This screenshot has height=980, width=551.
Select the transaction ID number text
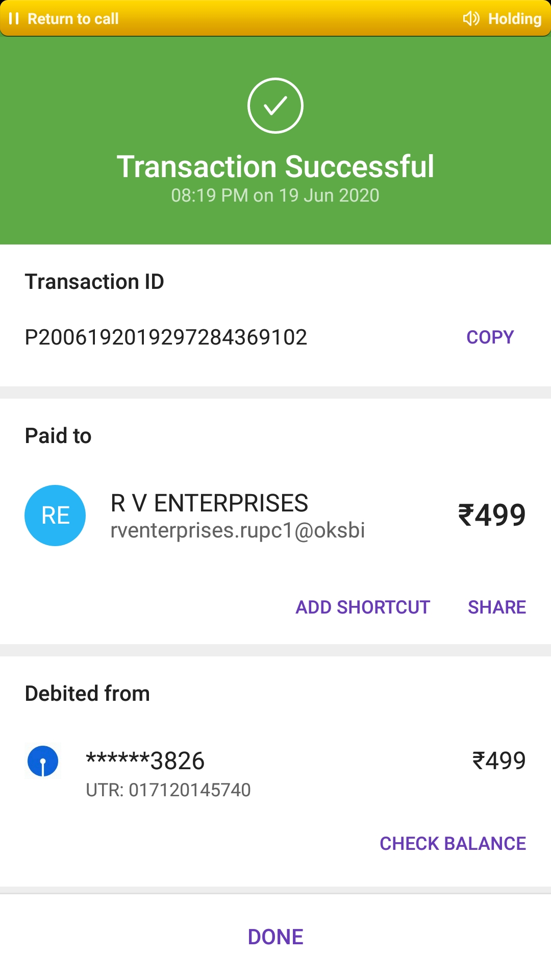click(166, 337)
